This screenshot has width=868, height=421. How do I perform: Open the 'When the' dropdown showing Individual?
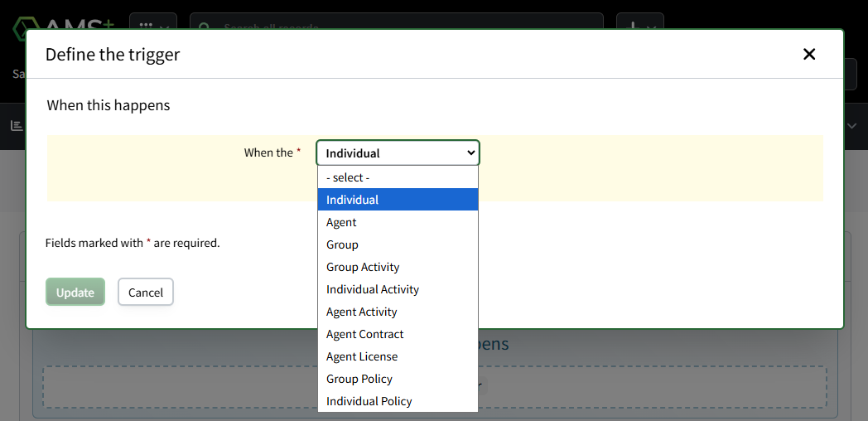[398, 152]
